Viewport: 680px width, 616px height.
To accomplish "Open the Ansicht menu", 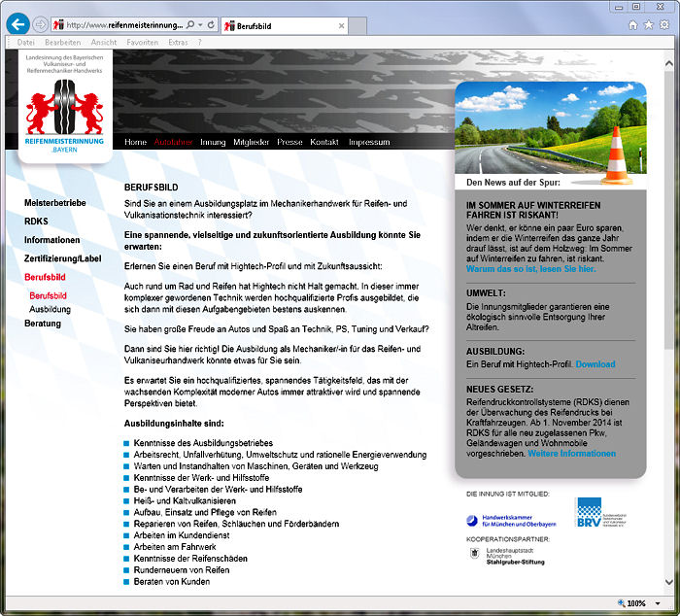I will tap(104, 43).
